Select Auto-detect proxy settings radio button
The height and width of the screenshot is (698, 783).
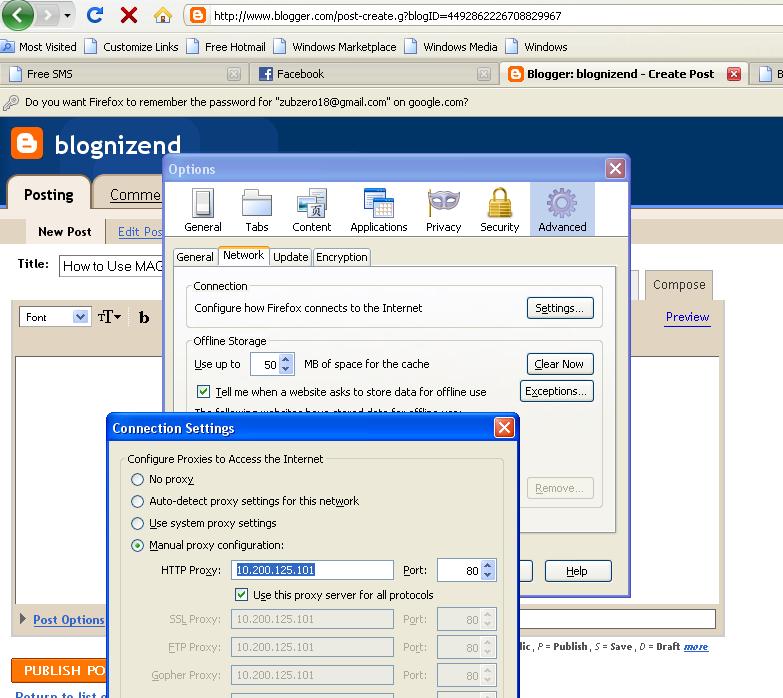137,501
